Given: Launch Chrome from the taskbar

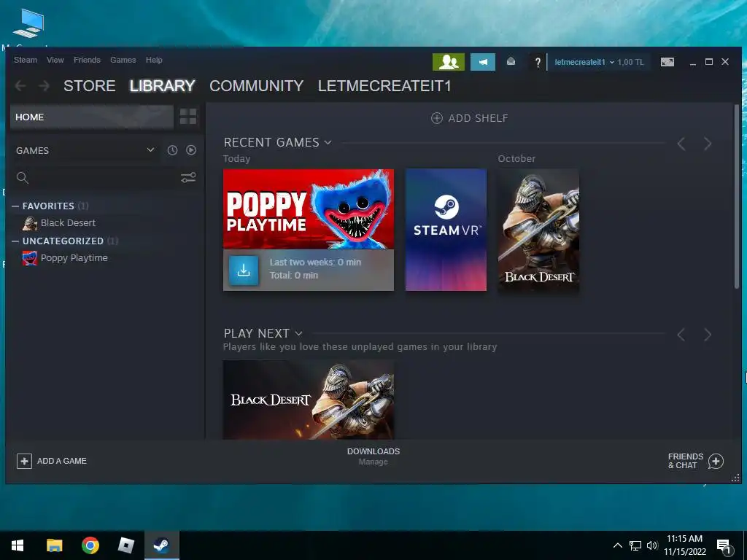Looking at the screenshot, I should click(90, 545).
